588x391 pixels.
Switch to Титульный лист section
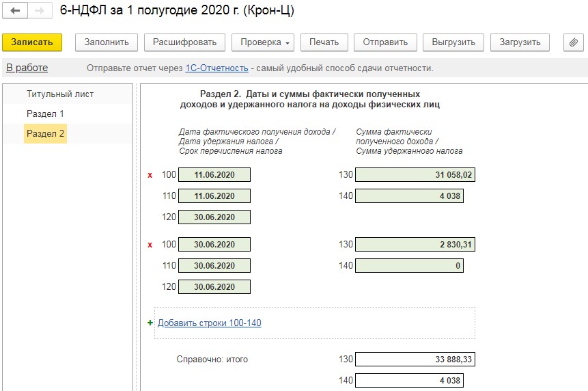click(x=60, y=94)
